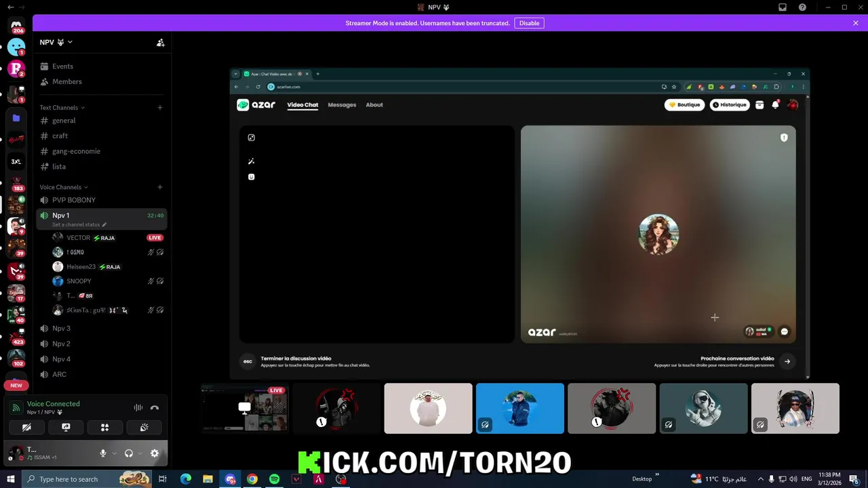Open the activities launcher button
The width and height of the screenshot is (868, 488).
click(105, 428)
